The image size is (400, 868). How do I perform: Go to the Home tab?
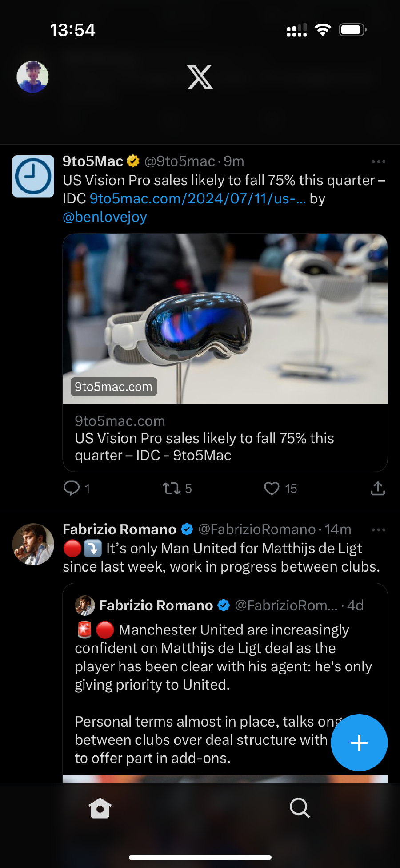pyautogui.click(x=100, y=808)
